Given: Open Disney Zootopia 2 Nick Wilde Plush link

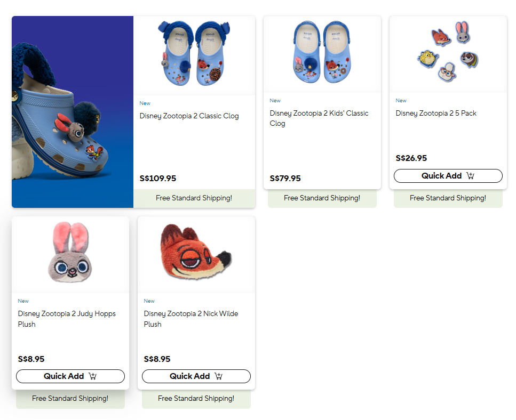Looking at the screenshot, I should (x=191, y=319).
